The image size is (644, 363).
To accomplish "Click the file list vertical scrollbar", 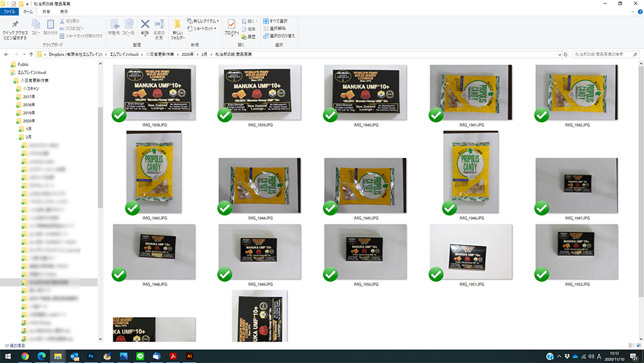I will 641,183.
